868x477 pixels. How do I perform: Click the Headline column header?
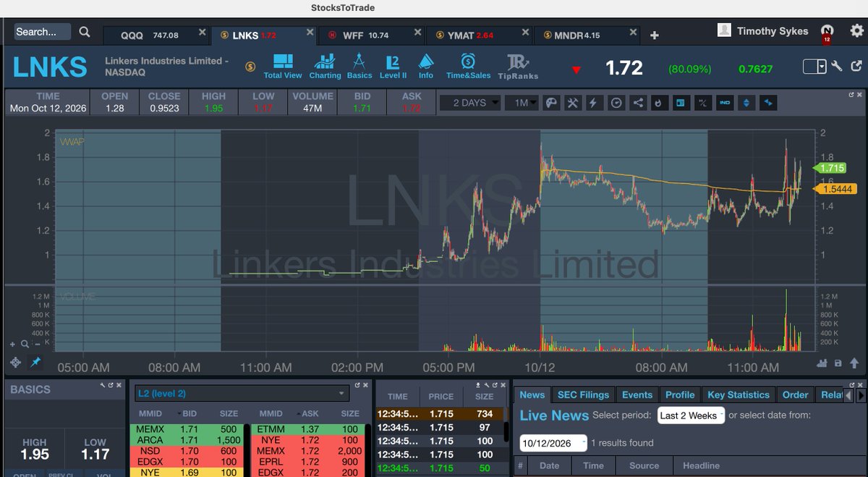701,465
